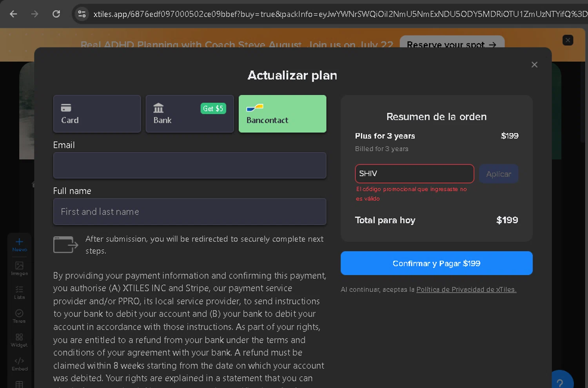This screenshot has width=588, height=388.
Task: Click the Aplicar promo code button
Action: (x=499, y=174)
